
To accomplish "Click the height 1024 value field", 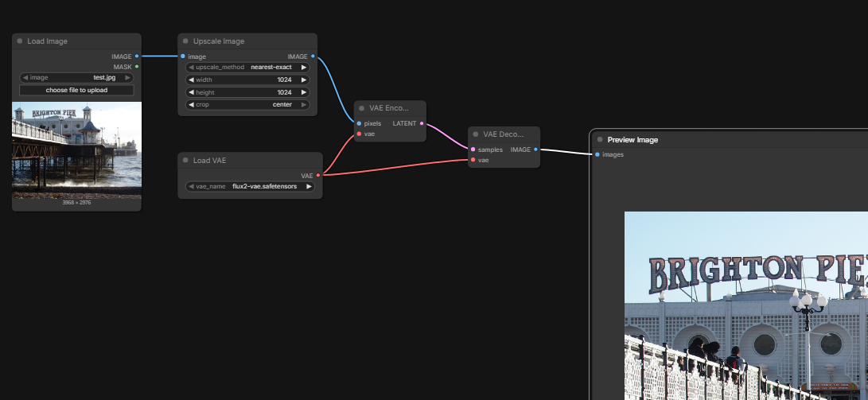I will [x=247, y=92].
